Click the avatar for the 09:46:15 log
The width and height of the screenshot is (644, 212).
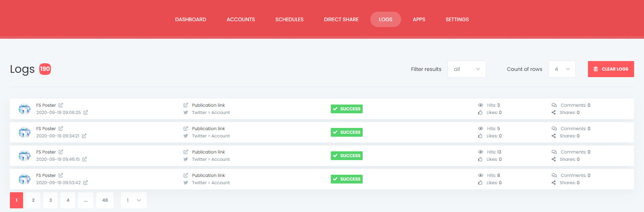(x=25, y=156)
